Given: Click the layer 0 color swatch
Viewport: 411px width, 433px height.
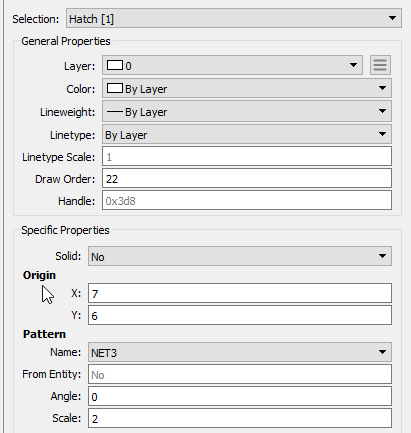Looking at the screenshot, I should point(115,65).
